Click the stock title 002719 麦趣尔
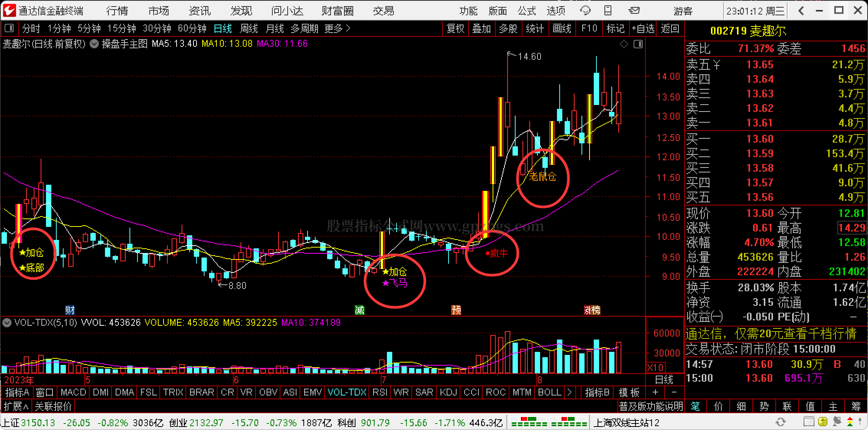The height and width of the screenshot is (430, 868). coord(748,30)
